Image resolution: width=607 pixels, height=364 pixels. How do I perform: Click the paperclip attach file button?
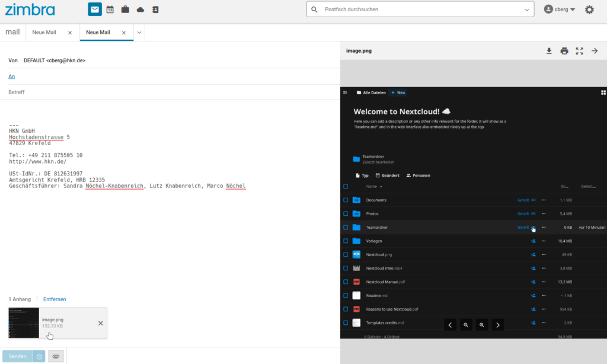point(56,356)
